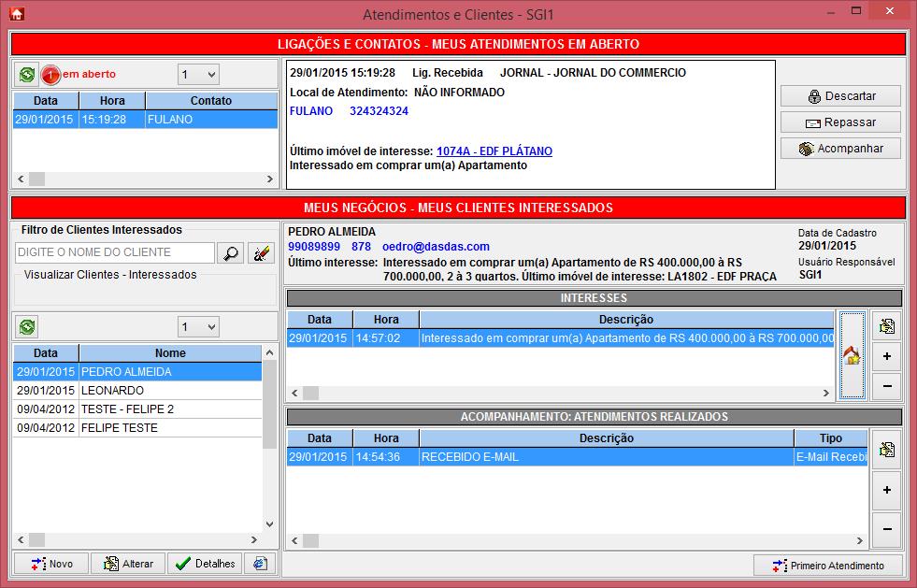Refresh the open contacts list
The width and height of the screenshot is (917, 588).
coord(26,74)
